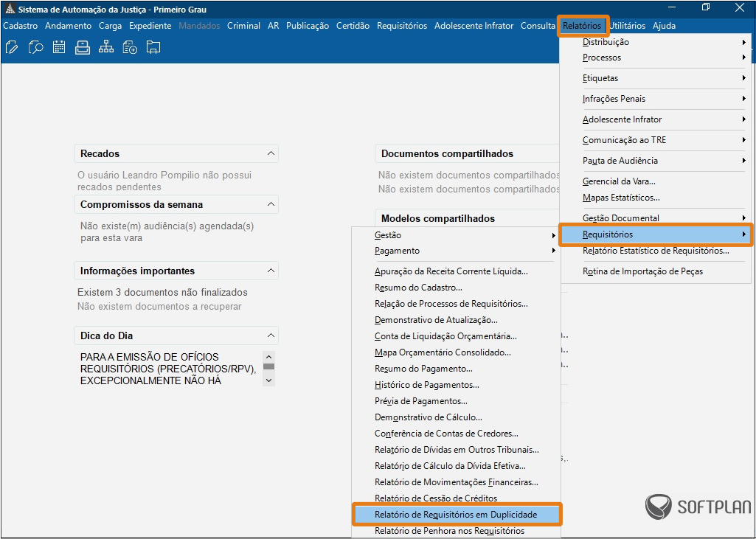Expand the Gestão submenu
The width and height of the screenshot is (756, 539).
[x=456, y=235]
